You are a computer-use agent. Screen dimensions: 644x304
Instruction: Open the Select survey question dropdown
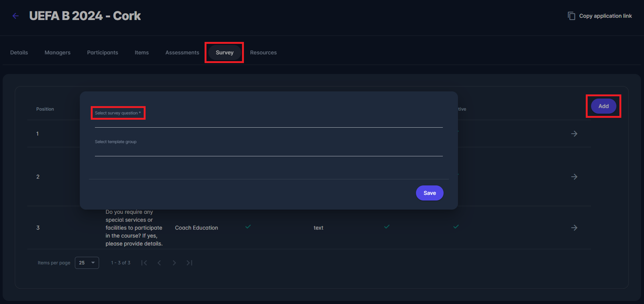(268, 120)
